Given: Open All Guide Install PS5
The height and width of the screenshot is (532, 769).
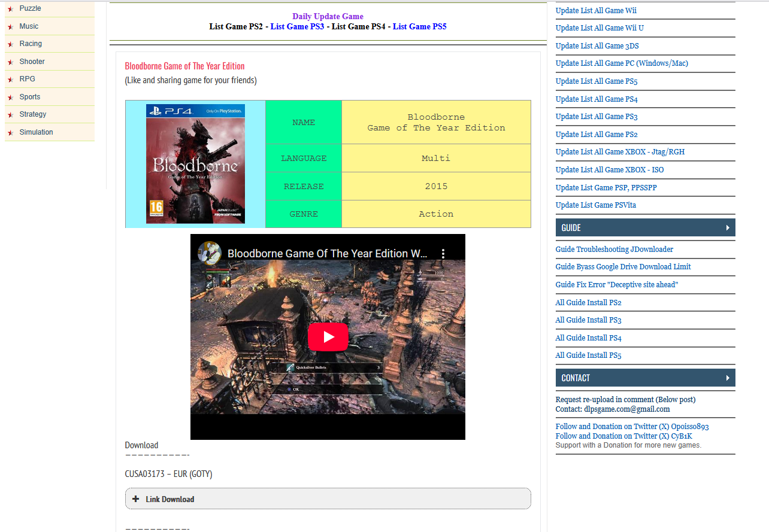Looking at the screenshot, I should click(x=588, y=355).
